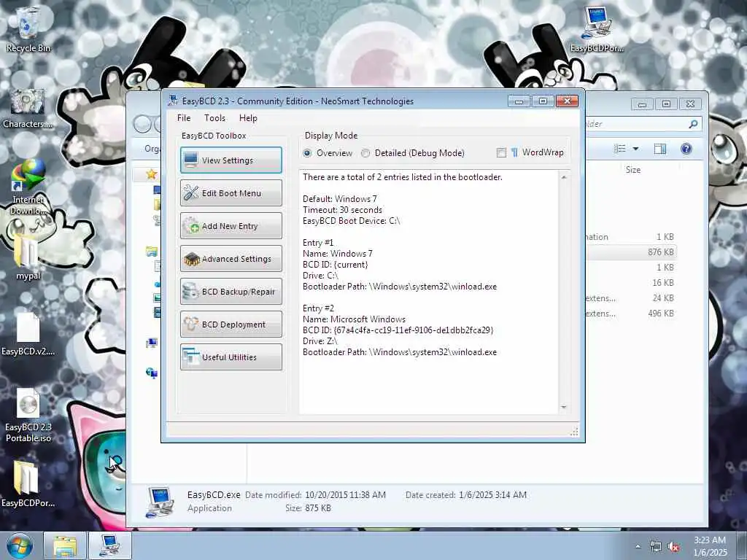Click the Entry #2 BCD ID line

click(398, 330)
